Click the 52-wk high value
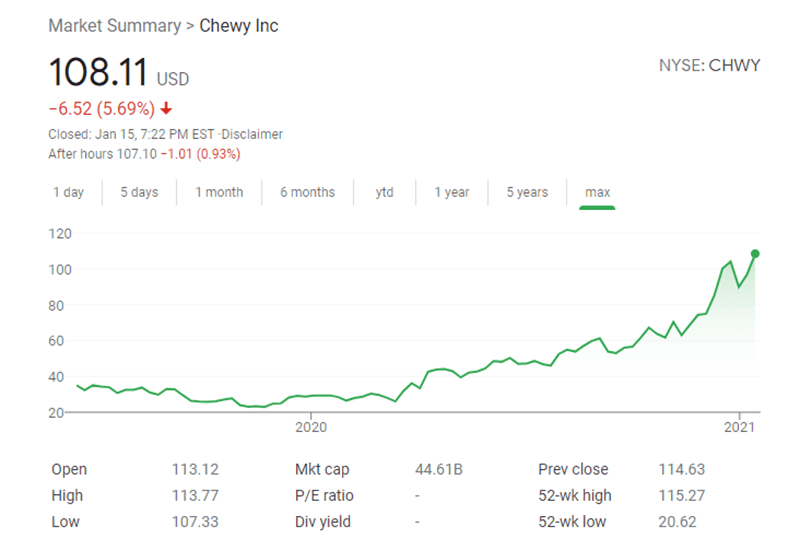Image resolution: width=800 pixels, height=550 pixels. 677,496
